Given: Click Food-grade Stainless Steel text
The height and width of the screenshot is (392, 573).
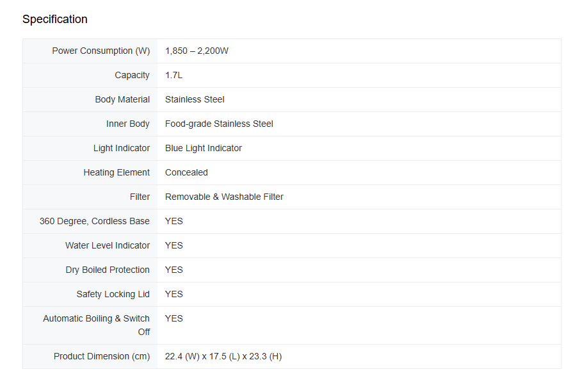Looking at the screenshot, I should [x=219, y=124].
